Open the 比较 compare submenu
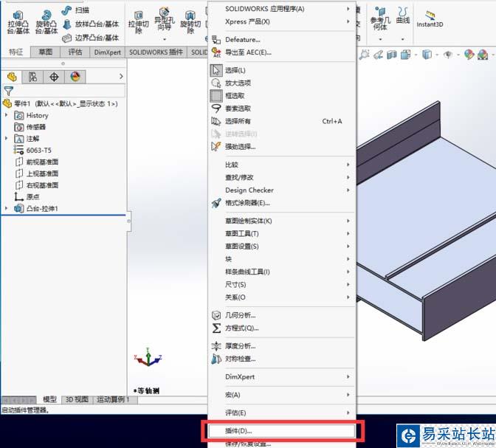 pos(282,165)
